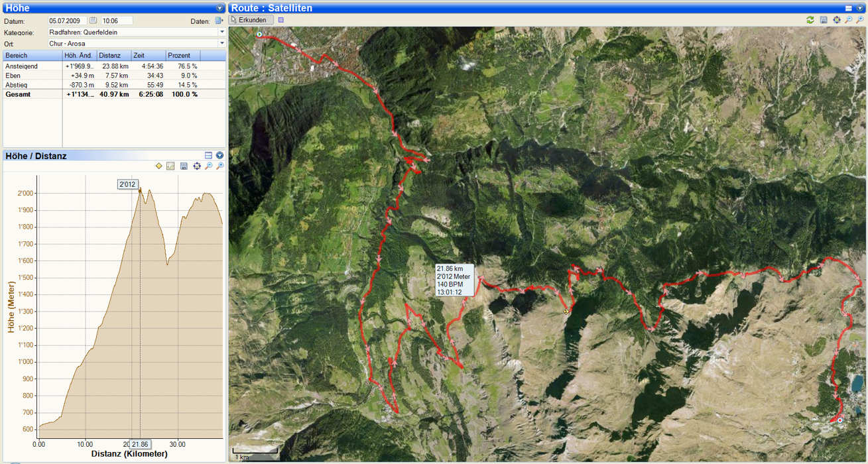Click the Erkunden button
Image resolution: width=868 pixels, height=464 pixels.
pos(251,20)
